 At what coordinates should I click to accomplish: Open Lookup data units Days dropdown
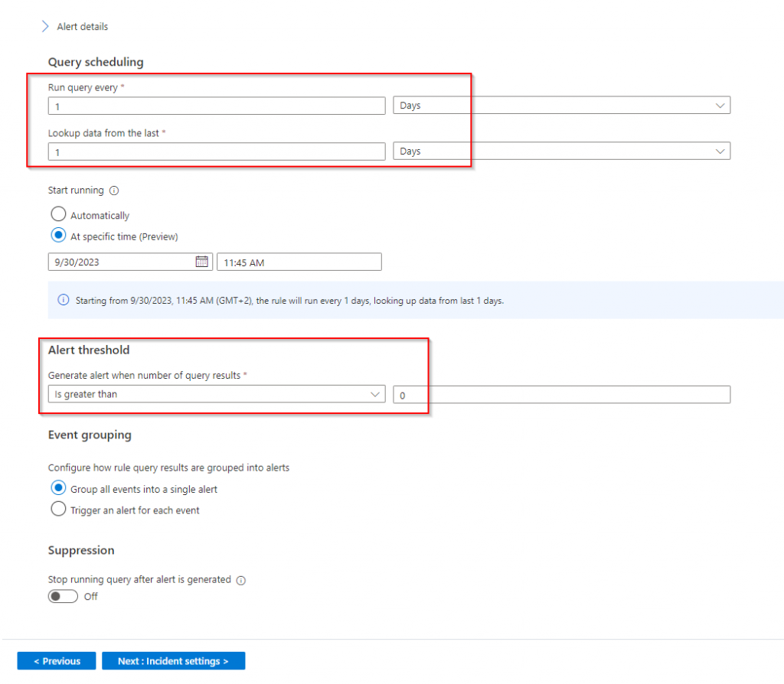tap(561, 151)
